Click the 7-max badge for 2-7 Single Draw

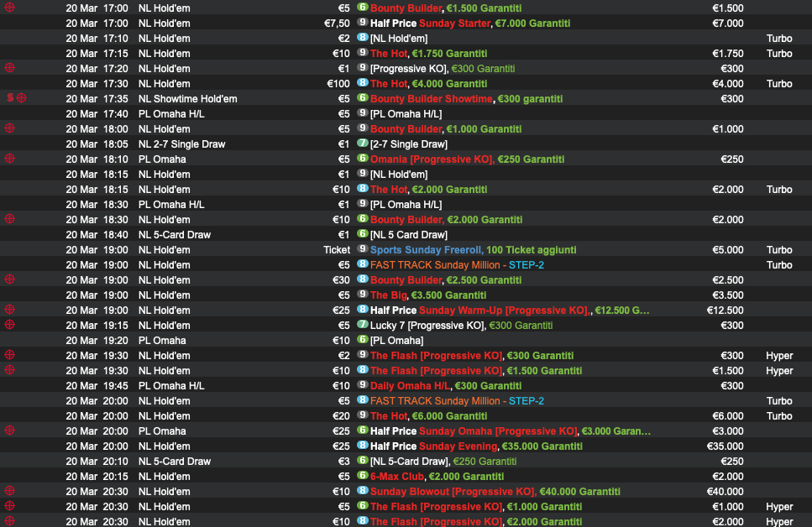(362, 143)
